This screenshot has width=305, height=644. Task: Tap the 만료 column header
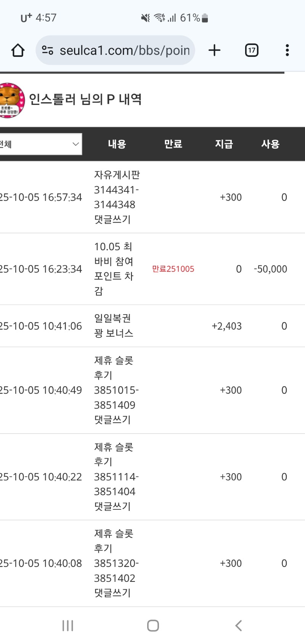pos(173,144)
